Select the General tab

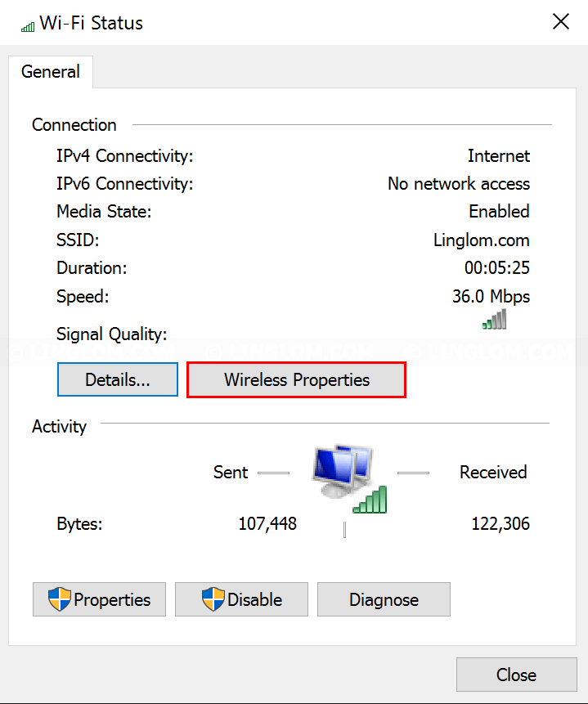coord(51,72)
